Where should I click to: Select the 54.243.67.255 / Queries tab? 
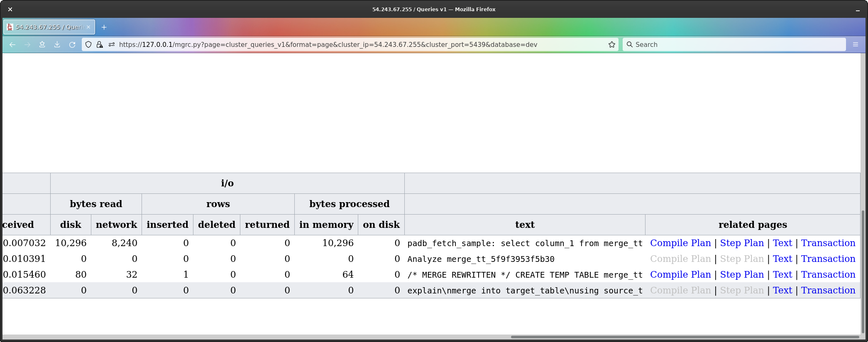point(49,27)
